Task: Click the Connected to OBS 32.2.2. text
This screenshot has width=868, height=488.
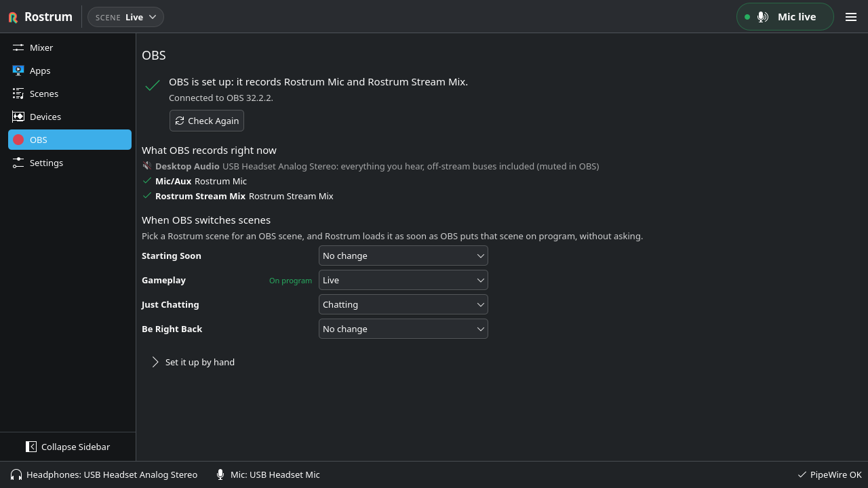Action: (221, 98)
